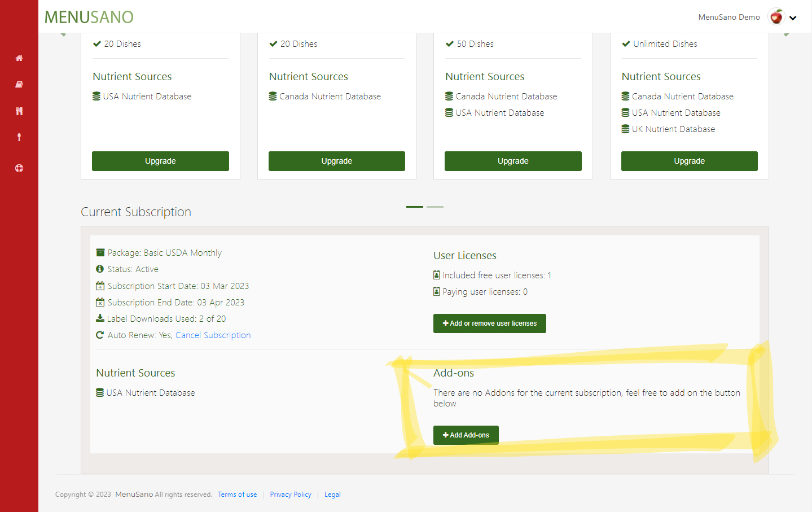Viewport: 812px width, 512px height.
Task: Open the Privacy Policy footer link
Action: [x=291, y=495]
